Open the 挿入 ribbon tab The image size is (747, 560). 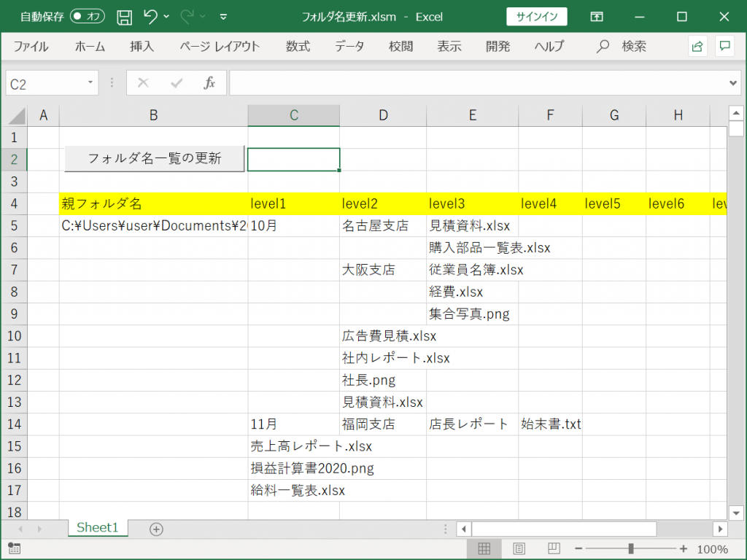142,46
